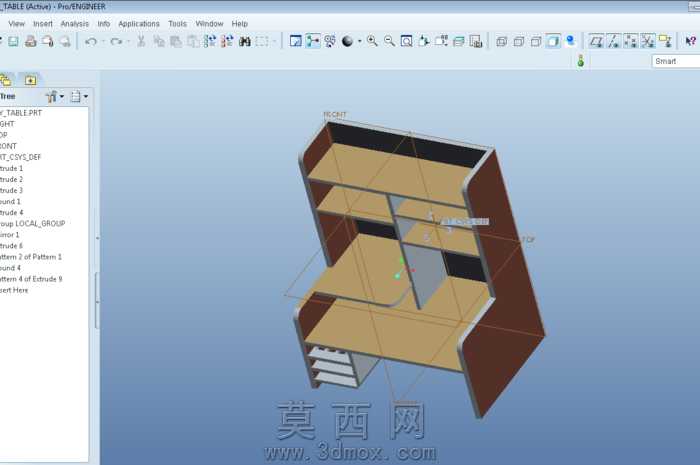
Task: Open the saved view list
Action: pyautogui.click(x=441, y=42)
